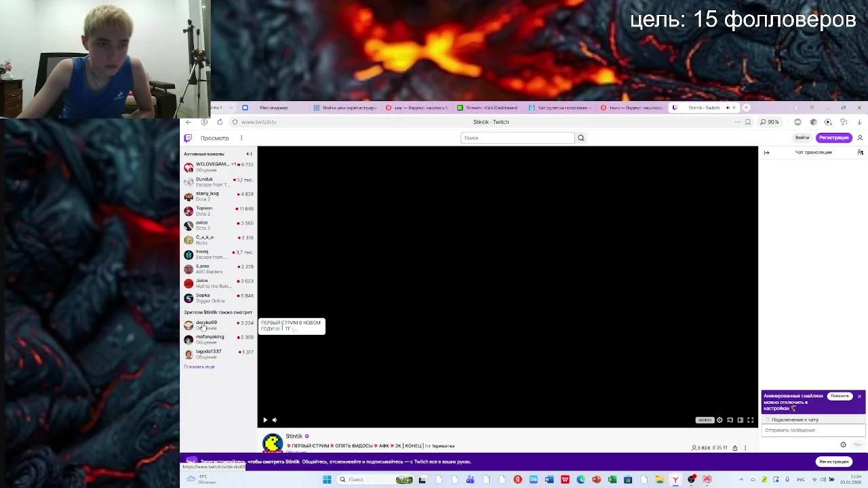Click the Отправить сообщение chat field

[x=813, y=430]
